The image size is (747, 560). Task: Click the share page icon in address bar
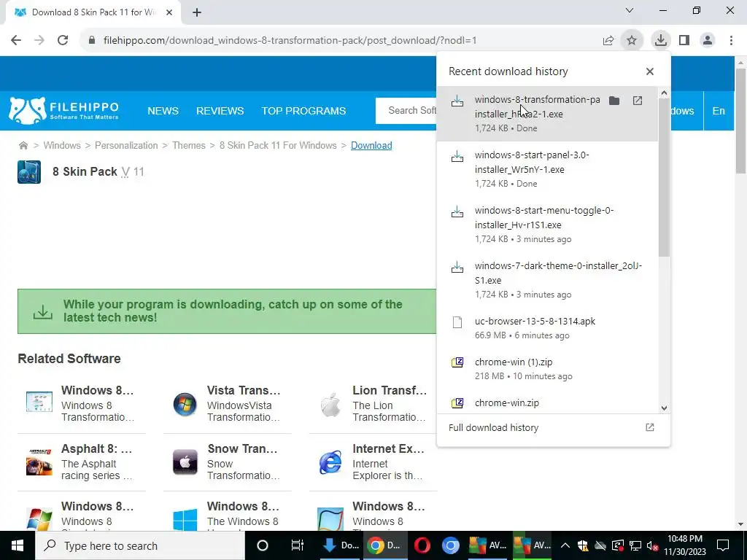tap(608, 41)
